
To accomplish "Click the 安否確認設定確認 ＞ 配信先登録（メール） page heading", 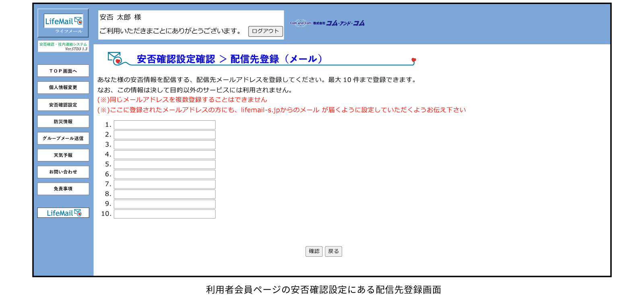I will 230,59.
